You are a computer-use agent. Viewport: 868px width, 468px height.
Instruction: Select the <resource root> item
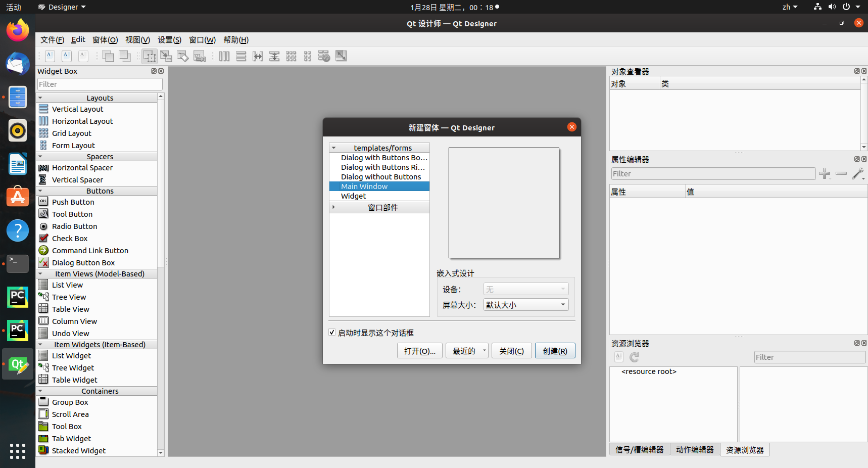649,371
